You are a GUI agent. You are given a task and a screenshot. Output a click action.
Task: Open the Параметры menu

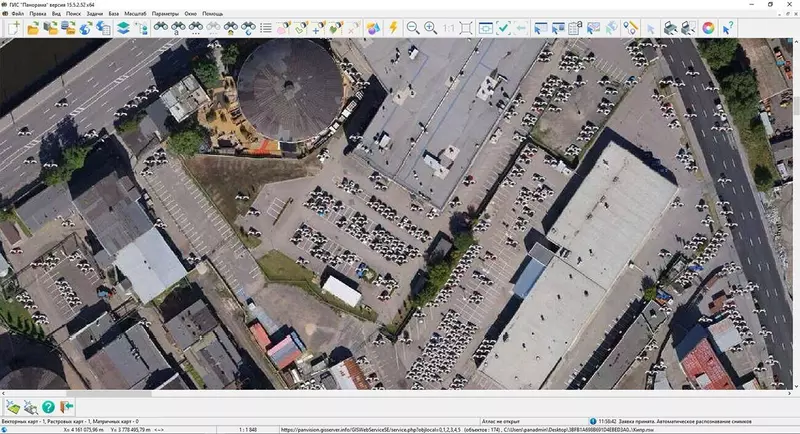tap(166, 15)
